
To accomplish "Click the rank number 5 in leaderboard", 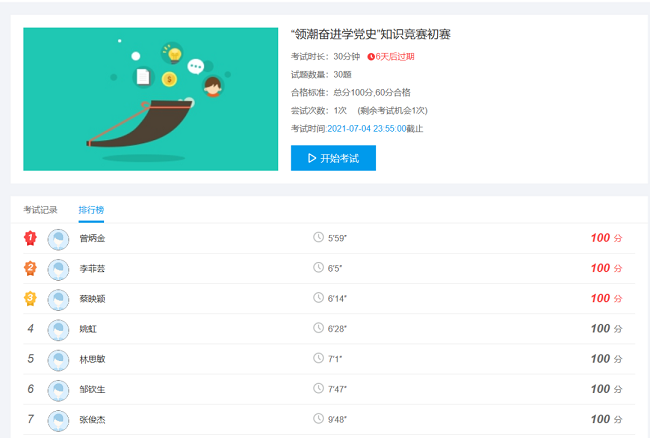I will pyautogui.click(x=30, y=359).
